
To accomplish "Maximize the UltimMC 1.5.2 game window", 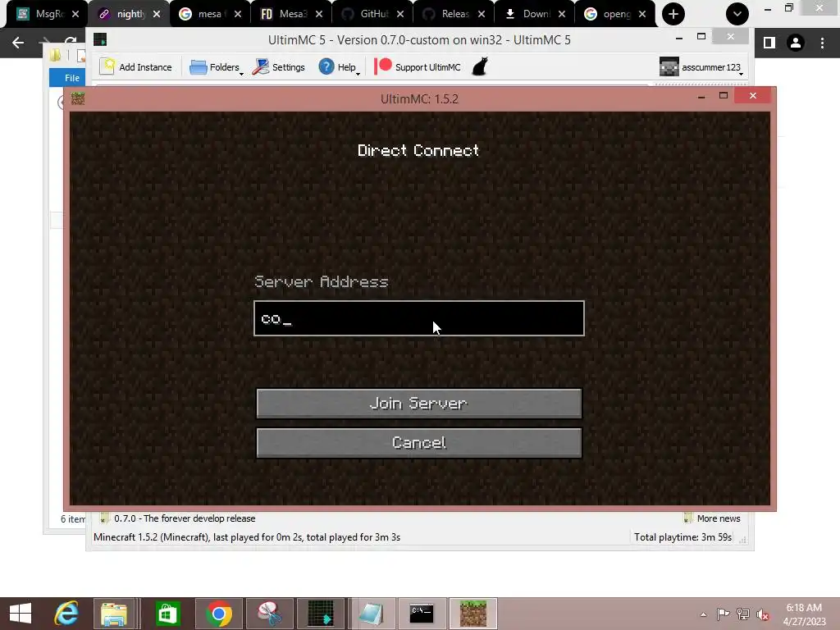I will tap(724, 95).
